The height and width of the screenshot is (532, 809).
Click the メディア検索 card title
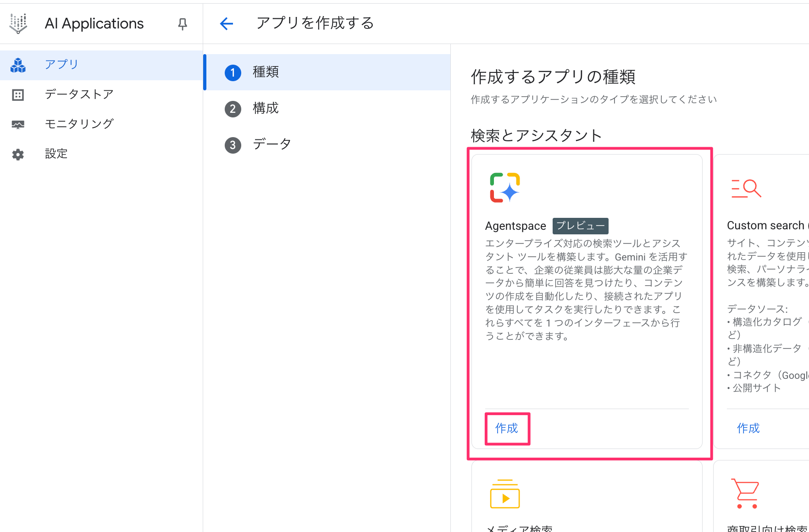click(x=519, y=528)
